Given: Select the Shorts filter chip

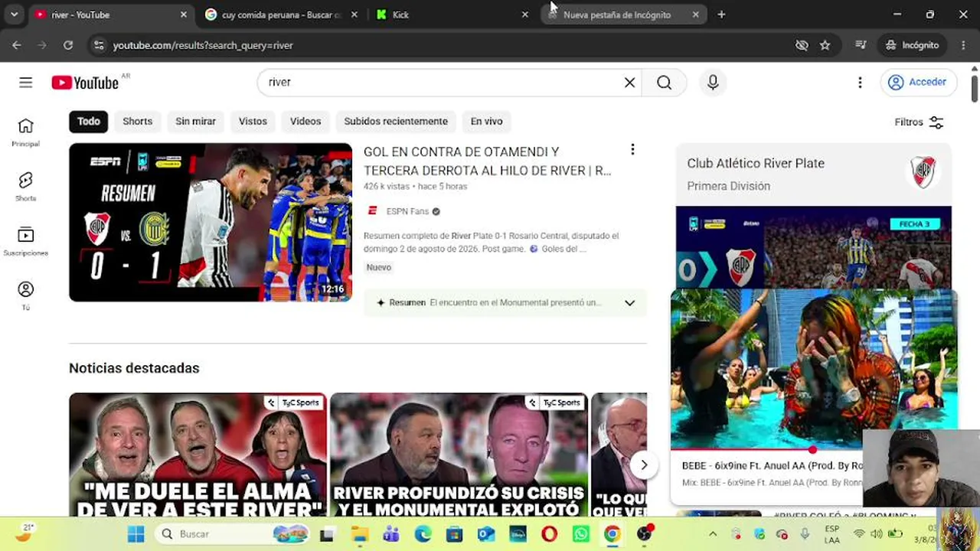Looking at the screenshot, I should 138,122.
